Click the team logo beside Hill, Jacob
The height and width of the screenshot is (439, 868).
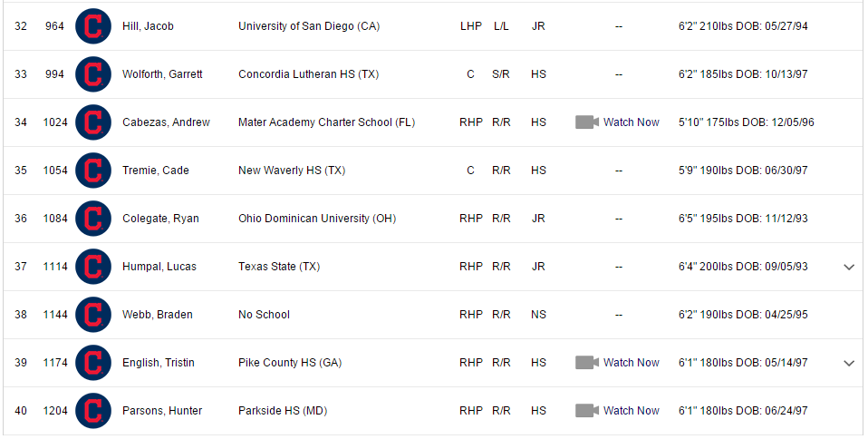(92, 26)
